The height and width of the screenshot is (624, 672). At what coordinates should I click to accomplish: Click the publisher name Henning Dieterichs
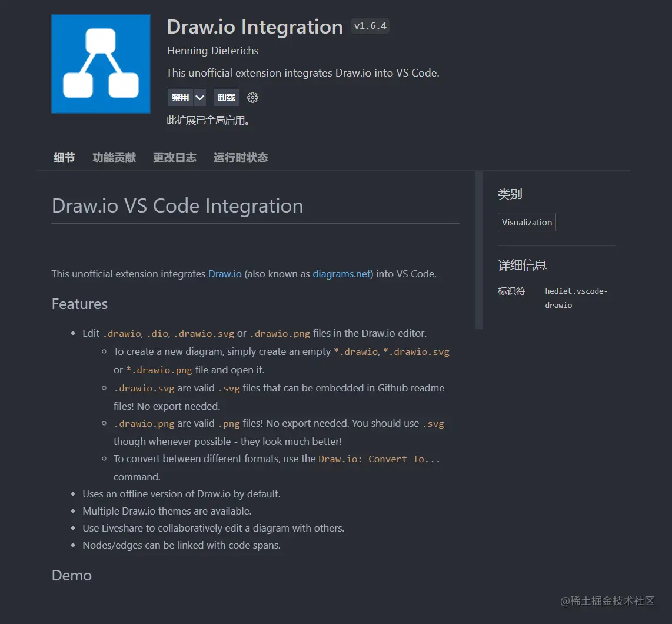pyautogui.click(x=212, y=51)
